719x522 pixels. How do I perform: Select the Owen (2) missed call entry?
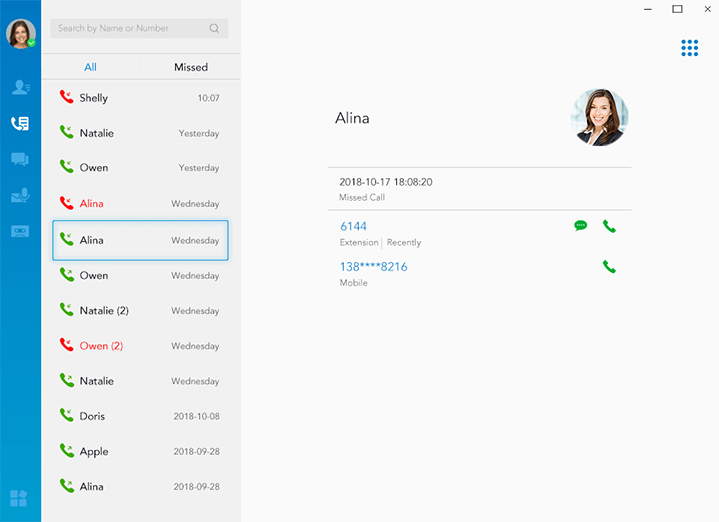(x=140, y=346)
